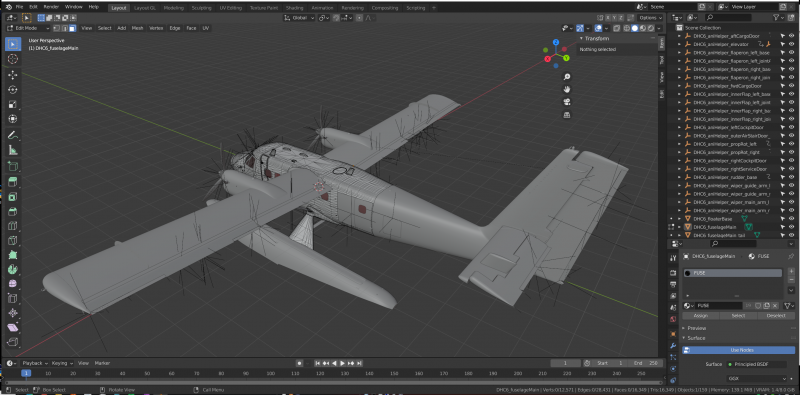Viewport: 800px width, 395px height.
Task: Choose the Measure tool
Action: point(13,150)
